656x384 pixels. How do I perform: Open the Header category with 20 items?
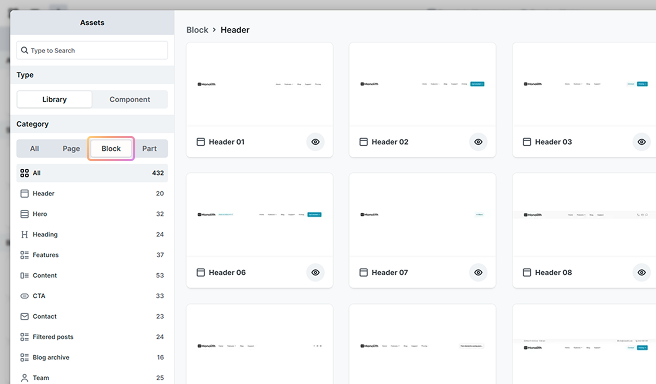click(x=92, y=193)
